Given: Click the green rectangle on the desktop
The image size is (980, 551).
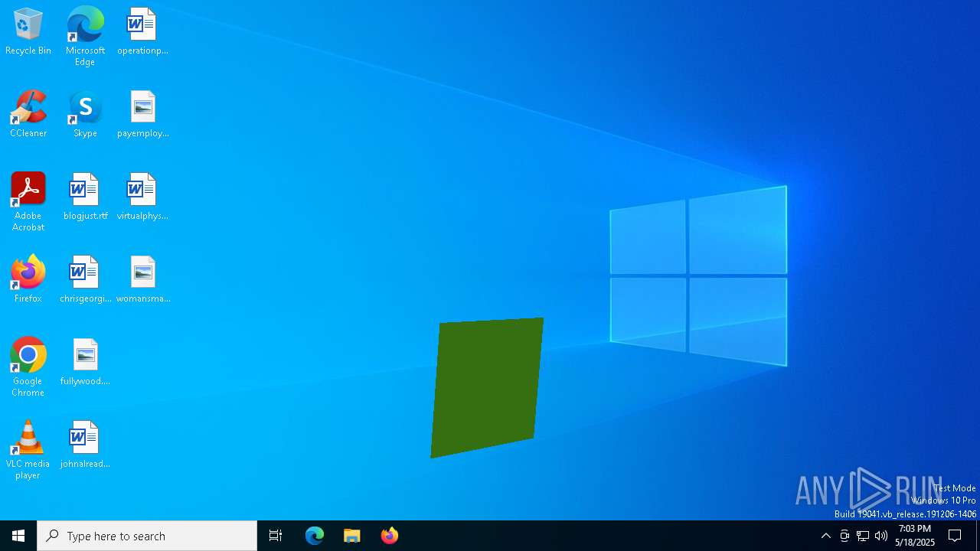Looking at the screenshot, I should (487, 388).
